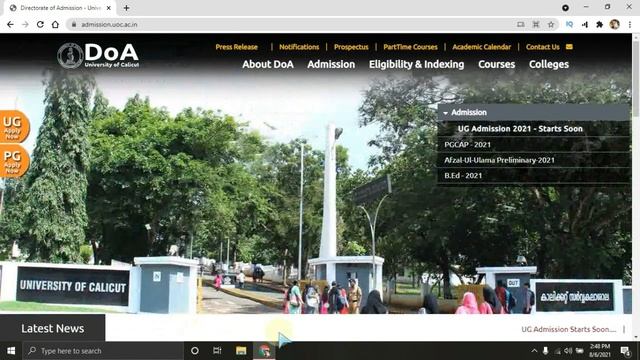
Task: Open Task View in the taskbar
Action: coord(217,351)
